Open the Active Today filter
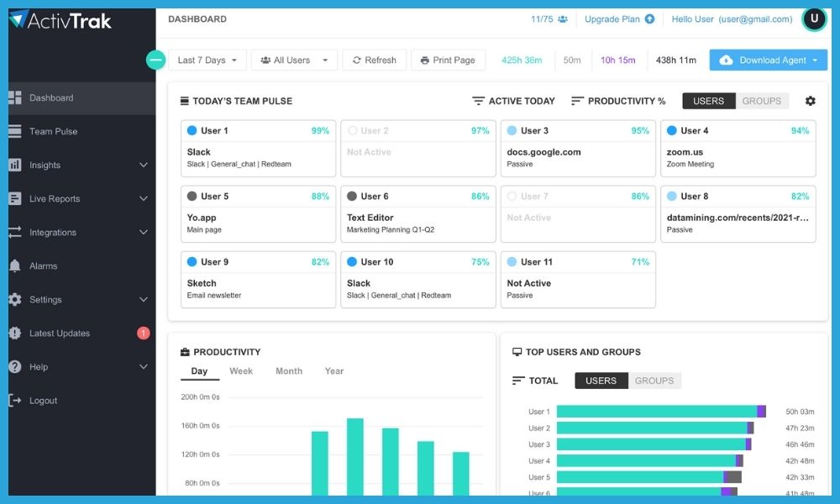Viewport: 840px width, 504px height. pyautogui.click(x=513, y=101)
